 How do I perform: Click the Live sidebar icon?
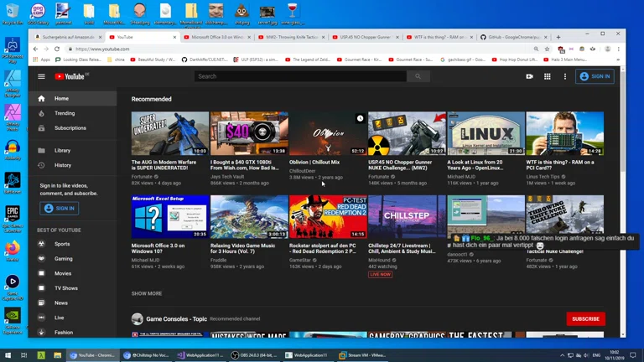[41, 318]
